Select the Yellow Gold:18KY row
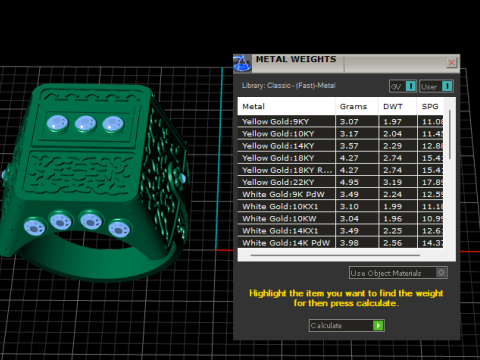The image size is (480, 360). (340, 158)
